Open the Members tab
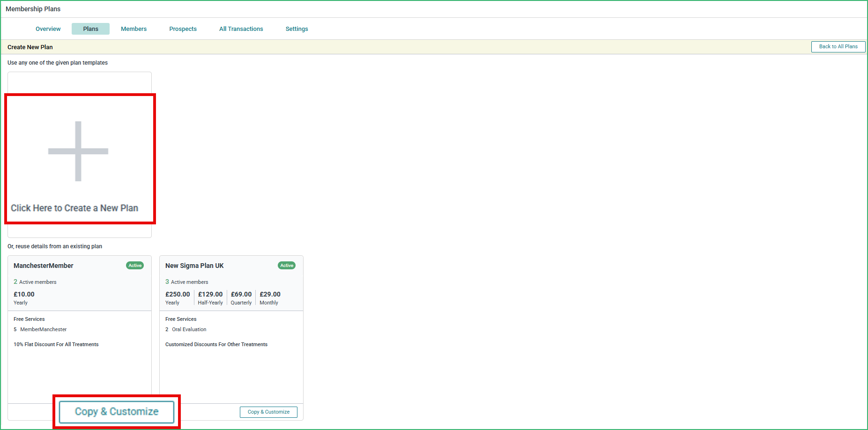Screen dimensions: 868x430 click(x=134, y=29)
